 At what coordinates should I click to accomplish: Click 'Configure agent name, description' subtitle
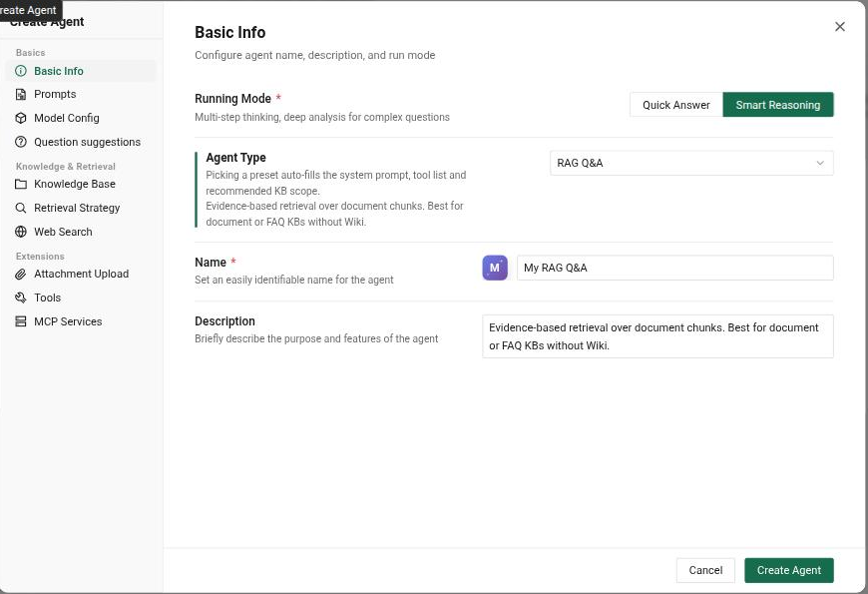point(315,56)
